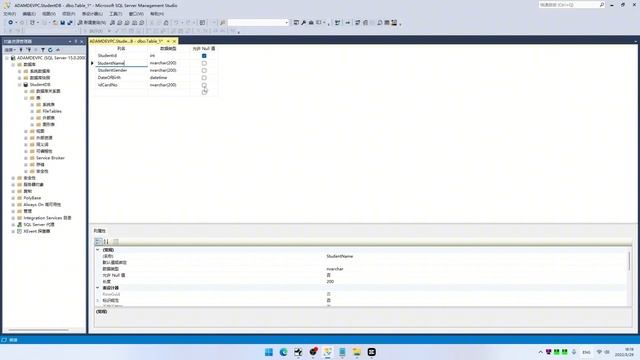Open the Table Designer menu
This screenshot has width=640, height=360.
pyautogui.click(x=92, y=14)
